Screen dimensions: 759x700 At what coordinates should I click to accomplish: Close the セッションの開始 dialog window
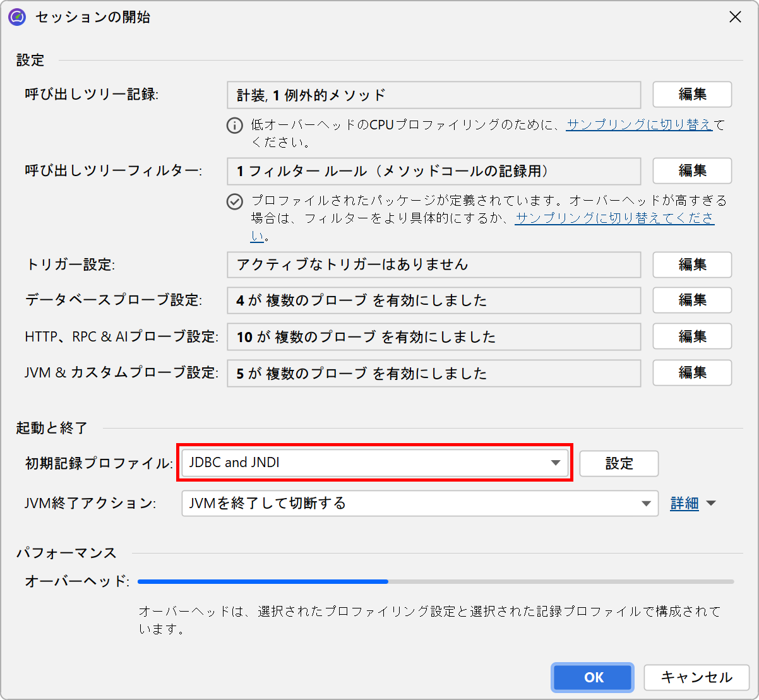click(x=735, y=17)
